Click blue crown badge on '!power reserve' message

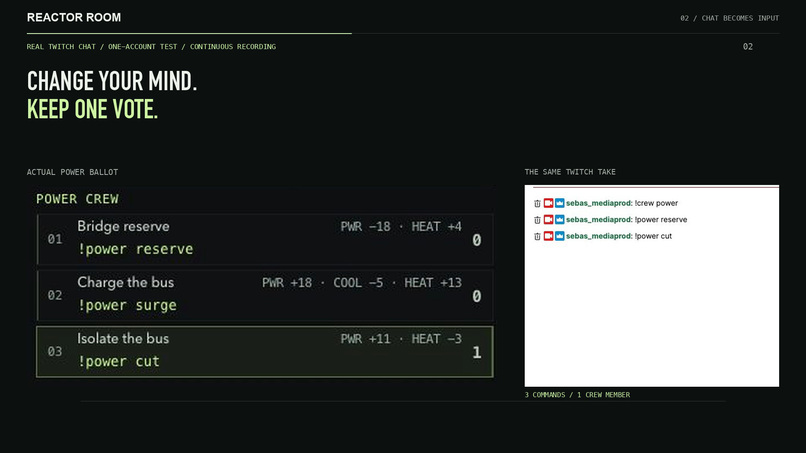pos(560,220)
